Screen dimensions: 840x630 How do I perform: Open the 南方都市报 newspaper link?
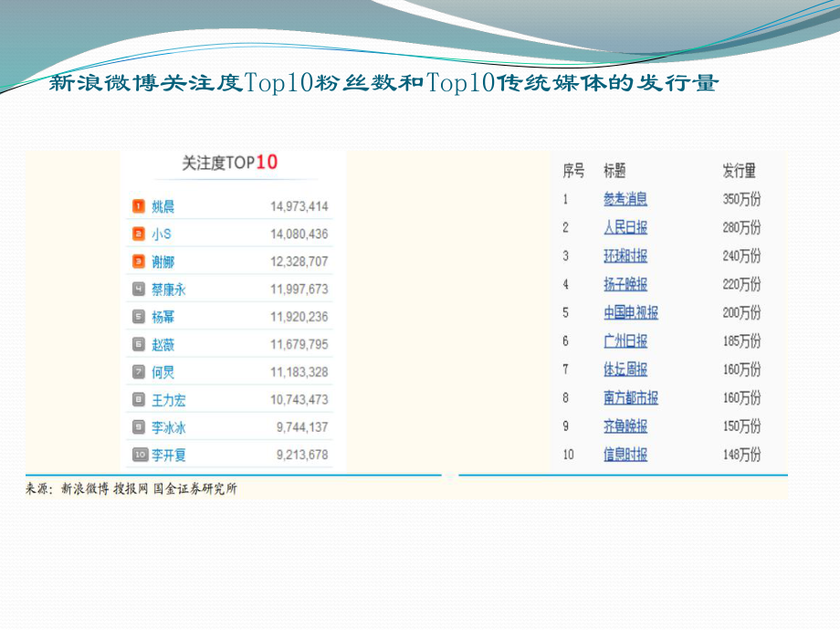click(x=629, y=397)
